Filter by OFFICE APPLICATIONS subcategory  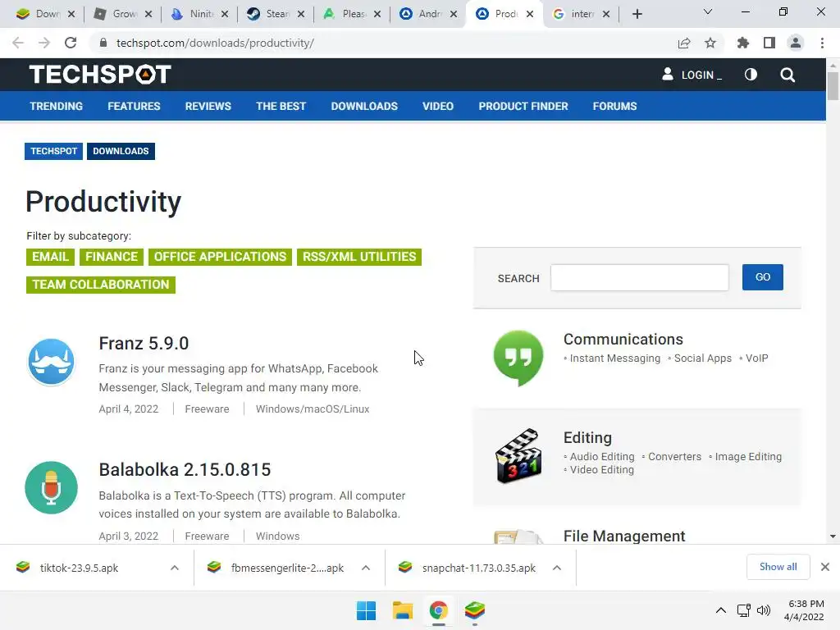(220, 257)
